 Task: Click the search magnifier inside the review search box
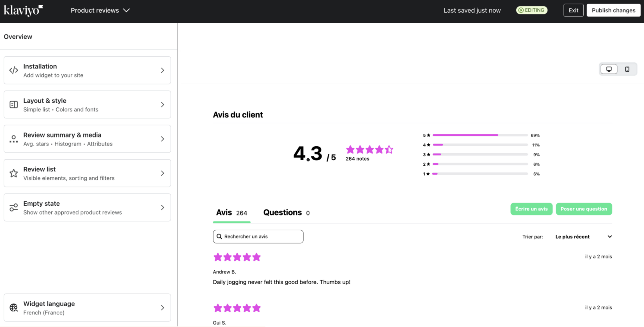(219, 236)
